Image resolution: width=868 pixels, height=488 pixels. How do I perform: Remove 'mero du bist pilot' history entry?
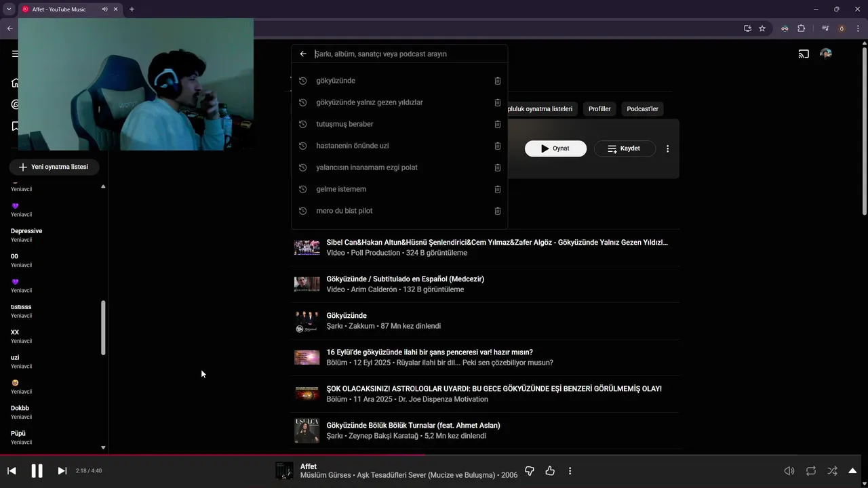point(497,211)
